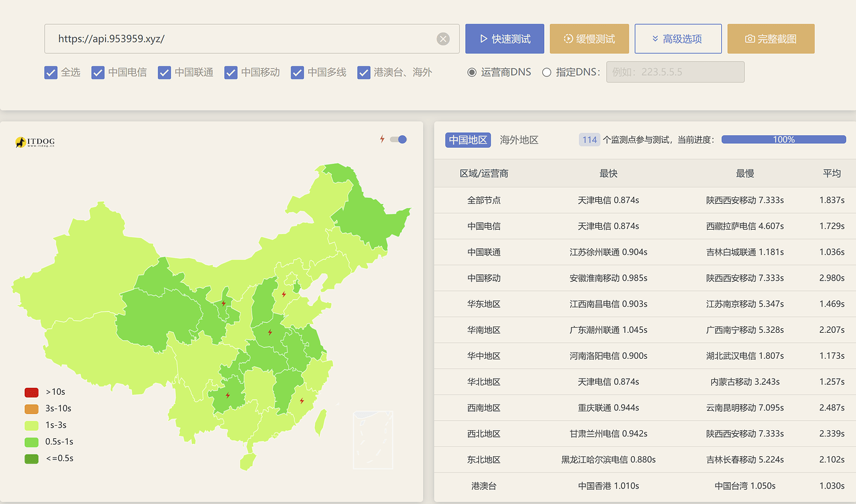Click 黑龙江哈尔滨电信 0.880s cell
Screen dimensions: 856x504
point(609,460)
